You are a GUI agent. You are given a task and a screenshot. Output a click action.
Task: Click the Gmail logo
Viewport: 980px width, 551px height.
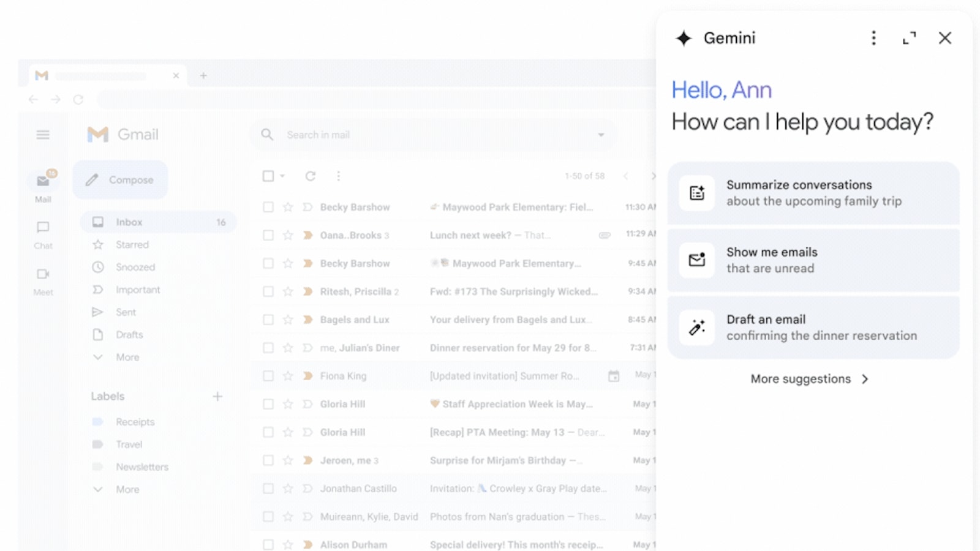coord(123,134)
